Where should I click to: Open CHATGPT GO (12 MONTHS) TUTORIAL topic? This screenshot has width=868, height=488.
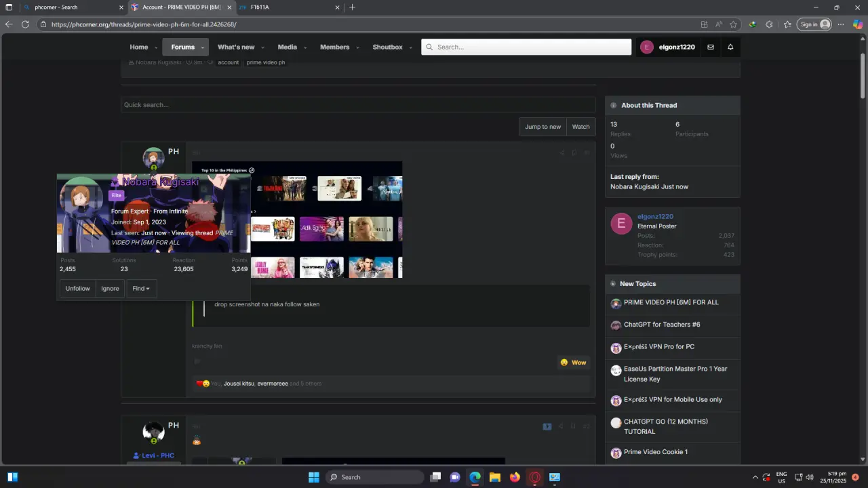click(666, 426)
